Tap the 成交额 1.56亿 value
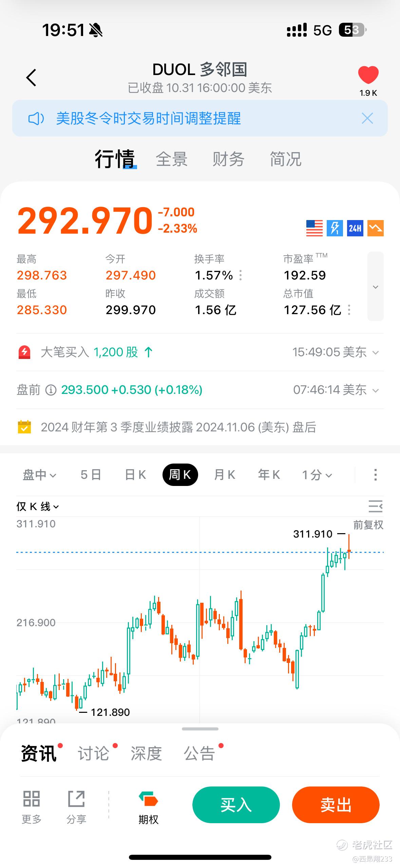Screen dimensions: 400x868 click(215, 310)
